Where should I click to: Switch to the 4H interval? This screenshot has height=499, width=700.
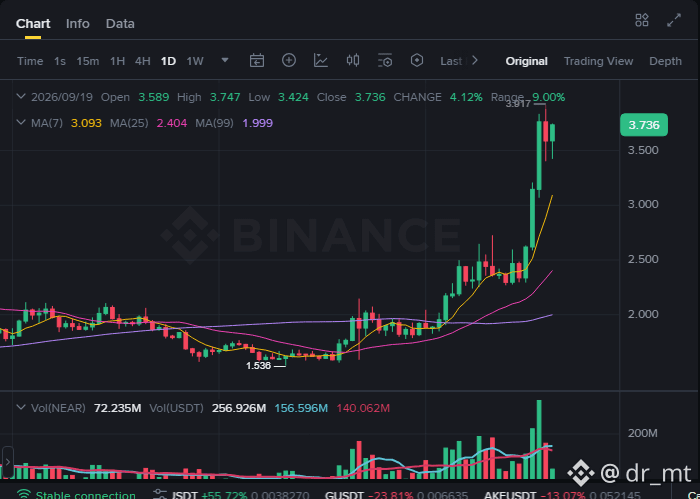[142, 61]
